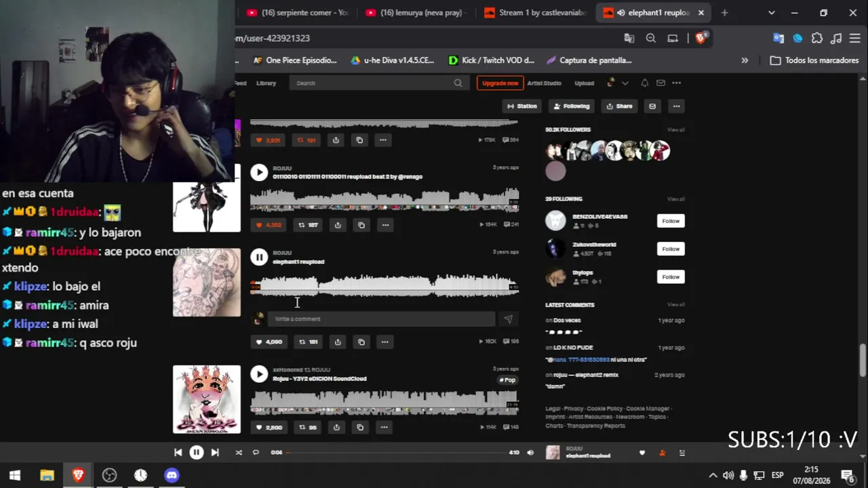Copy link of the Y3Y2 eDICION track
The height and width of the screenshot is (488, 868).
click(360, 427)
